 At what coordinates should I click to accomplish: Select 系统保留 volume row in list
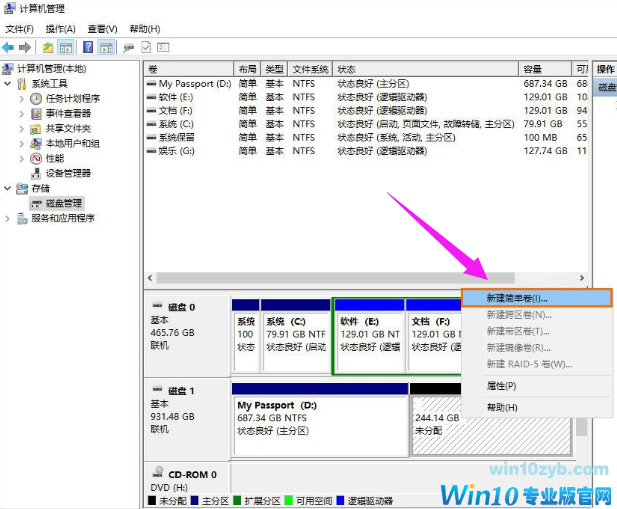coord(366,137)
